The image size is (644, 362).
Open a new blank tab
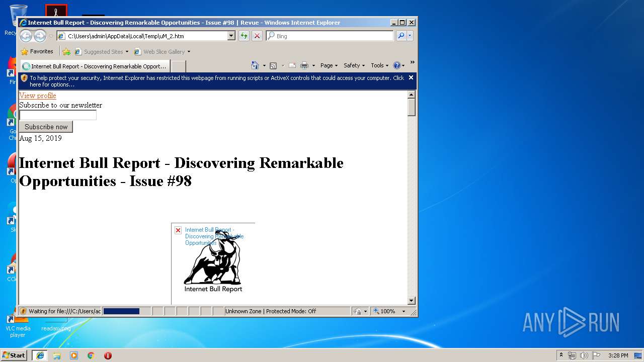coord(179,66)
